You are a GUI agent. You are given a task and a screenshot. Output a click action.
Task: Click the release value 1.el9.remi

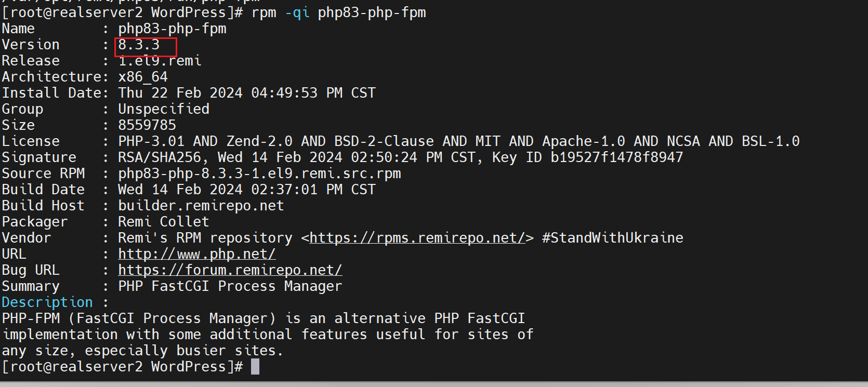click(160, 61)
